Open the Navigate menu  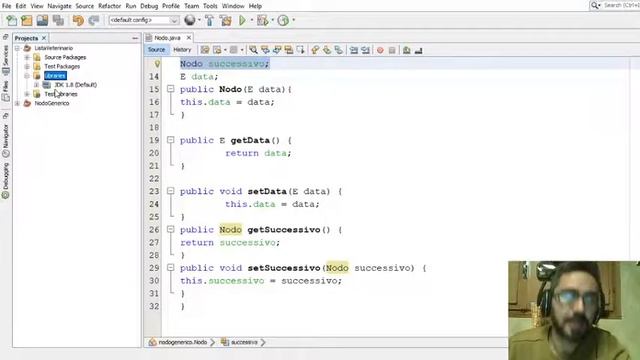click(59, 6)
